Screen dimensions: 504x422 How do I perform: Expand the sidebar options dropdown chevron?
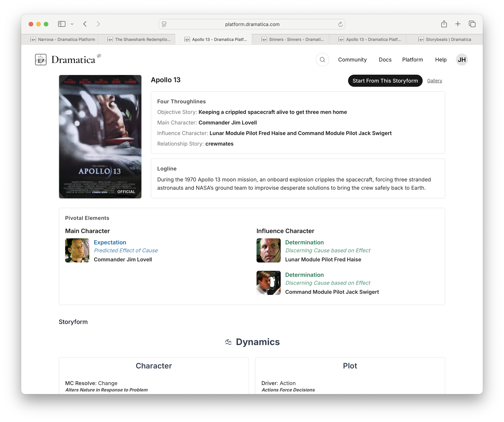pyautogui.click(x=72, y=24)
